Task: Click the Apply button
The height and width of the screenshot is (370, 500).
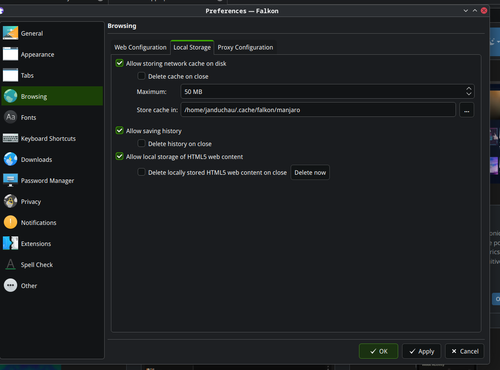Action: pos(421,351)
